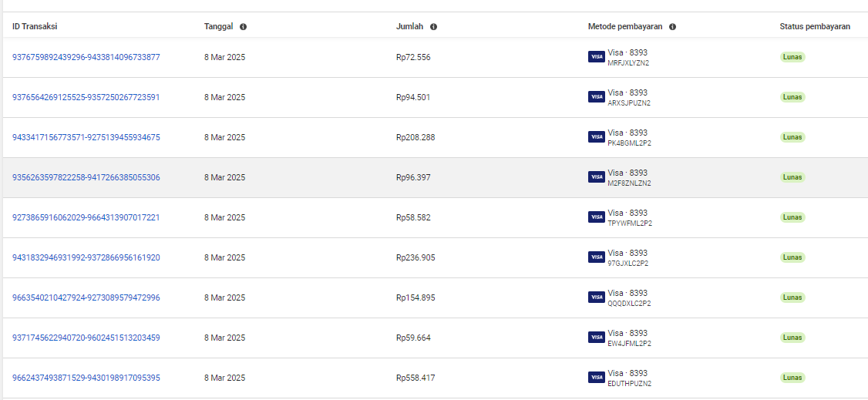Open transaction ID starting with 9356263597822258
This screenshot has height=400, width=868.
point(86,177)
